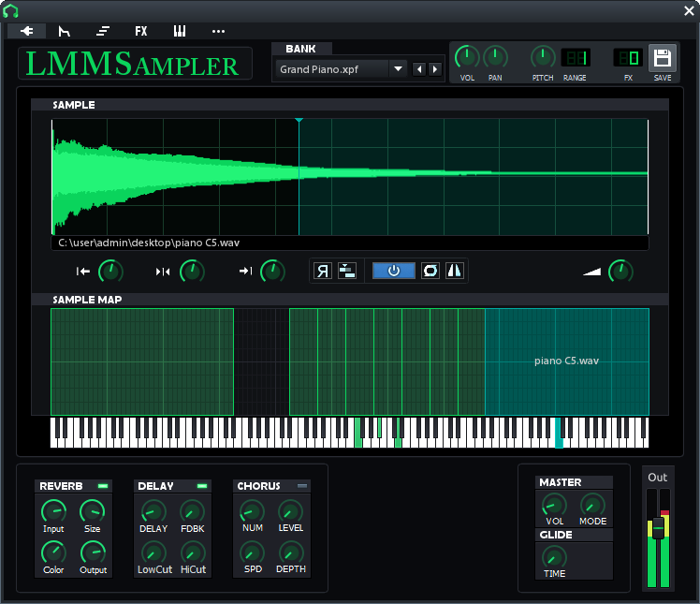Click the delay FDBK knob
Screen dimensions: 700x604
pyautogui.click(x=193, y=511)
